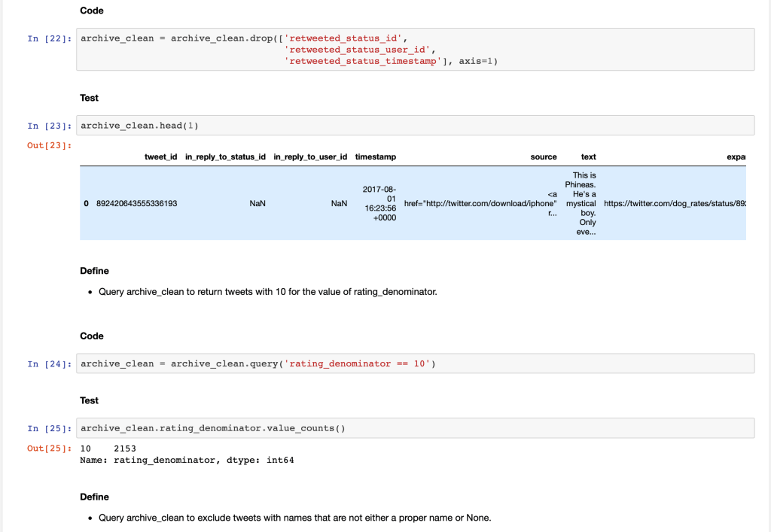This screenshot has width=771, height=532.
Task: Click the row index 0 label
Action: 87,203
